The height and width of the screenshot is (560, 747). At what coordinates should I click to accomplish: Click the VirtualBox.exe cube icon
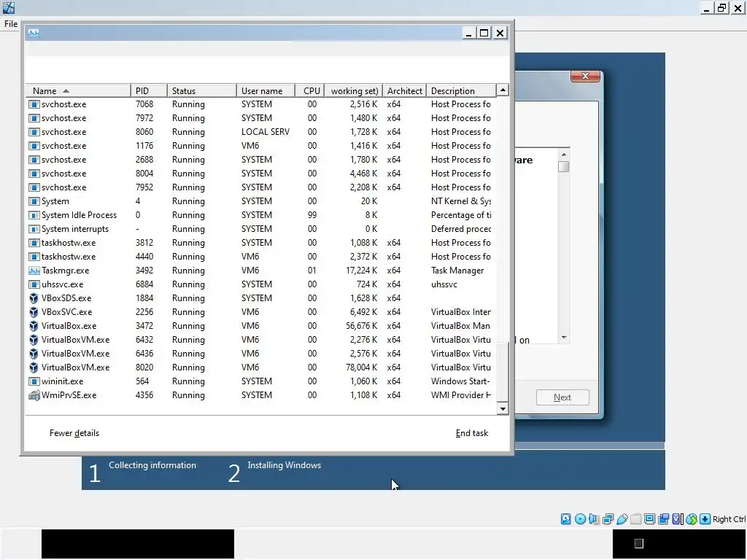point(34,326)
